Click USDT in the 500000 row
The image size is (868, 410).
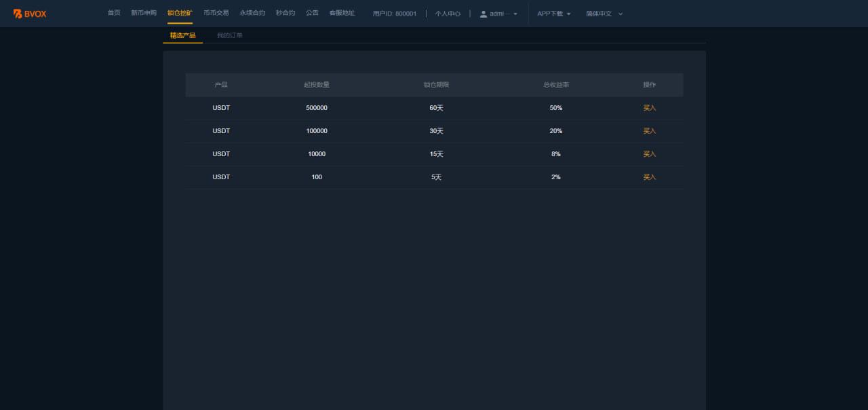point(221,108)
